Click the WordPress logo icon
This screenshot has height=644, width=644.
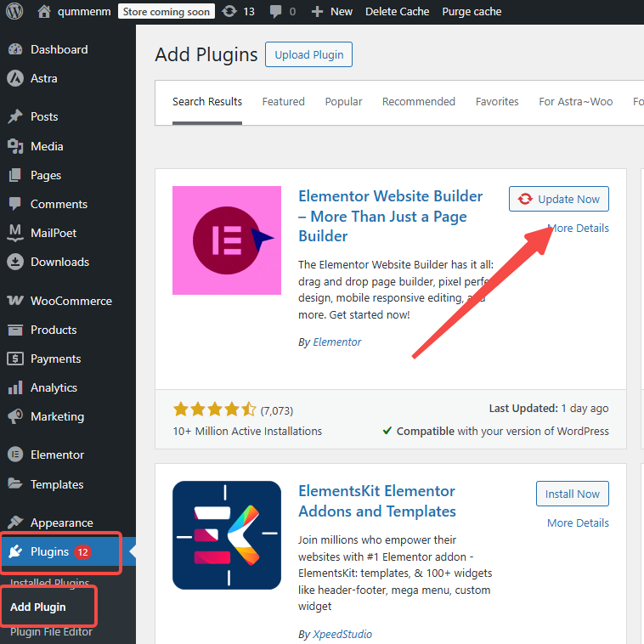click(x=14, y=12)
